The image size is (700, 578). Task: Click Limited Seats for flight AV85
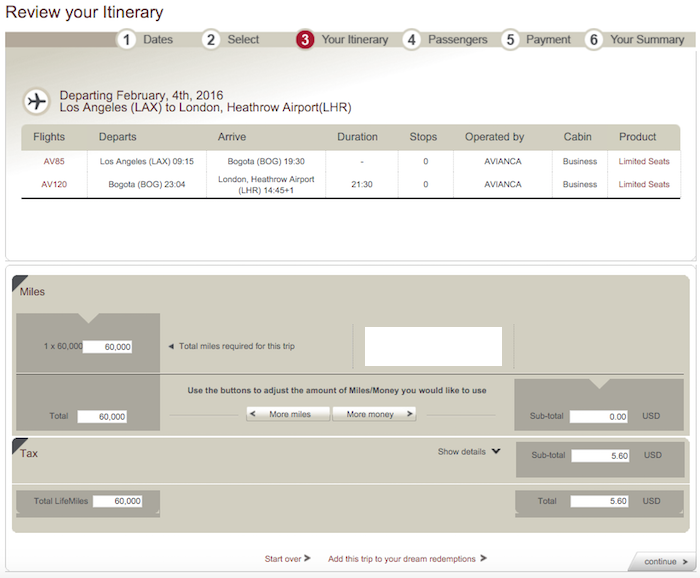(x=644, y=161)
